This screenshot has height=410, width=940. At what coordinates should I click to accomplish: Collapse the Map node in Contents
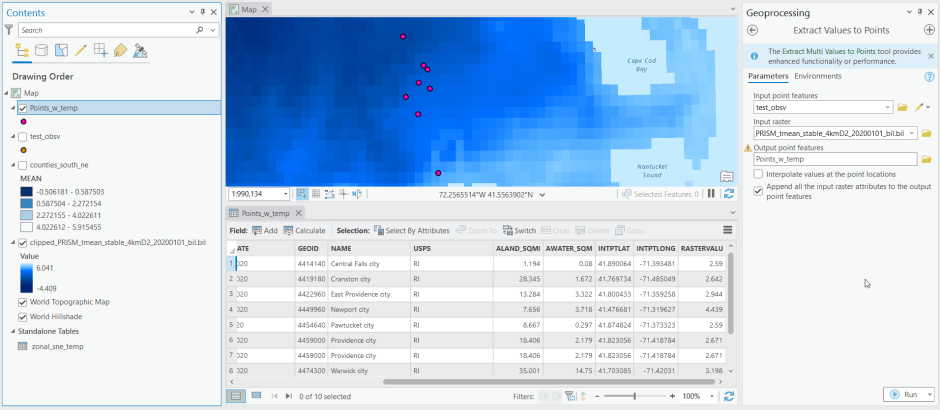pos(6,93)
